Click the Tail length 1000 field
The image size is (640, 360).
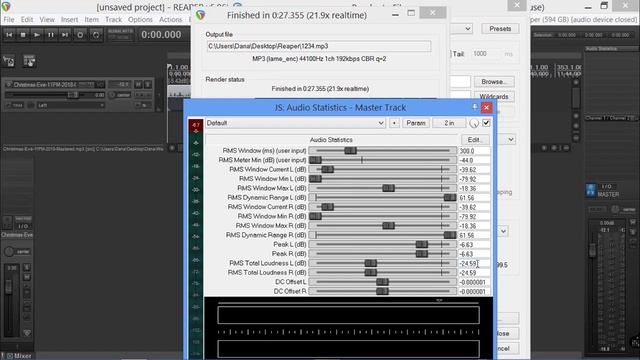tap(486, 54)
